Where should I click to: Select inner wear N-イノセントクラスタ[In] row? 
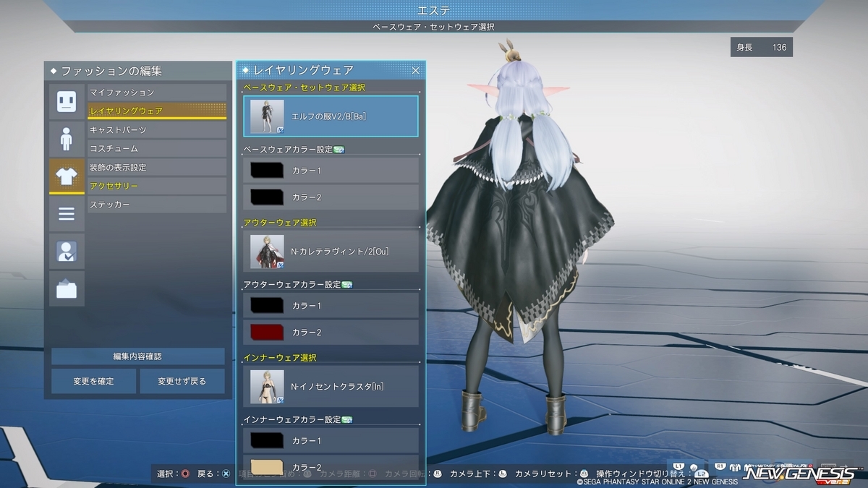(331, 387)
